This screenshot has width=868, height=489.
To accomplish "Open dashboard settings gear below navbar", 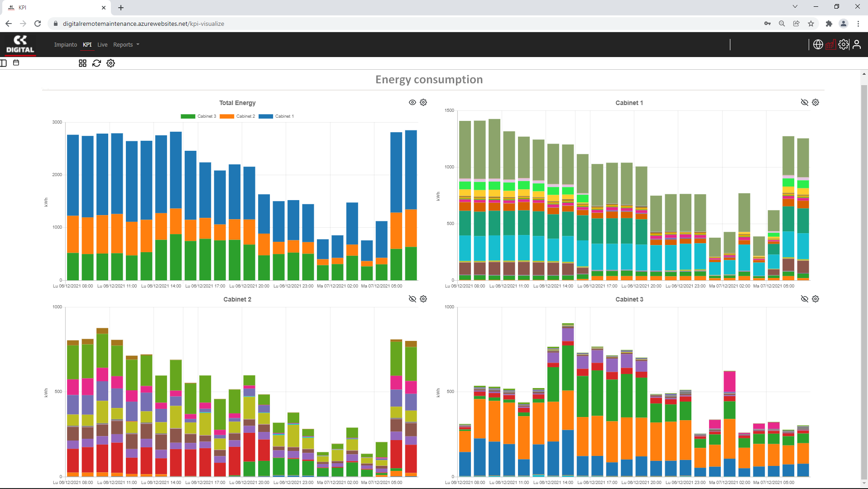I will [111, 63].
